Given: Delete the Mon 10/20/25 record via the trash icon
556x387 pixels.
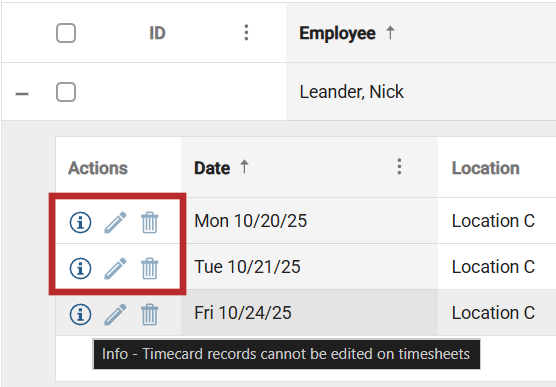Looking at the screenshot, I should click(150, 222).
